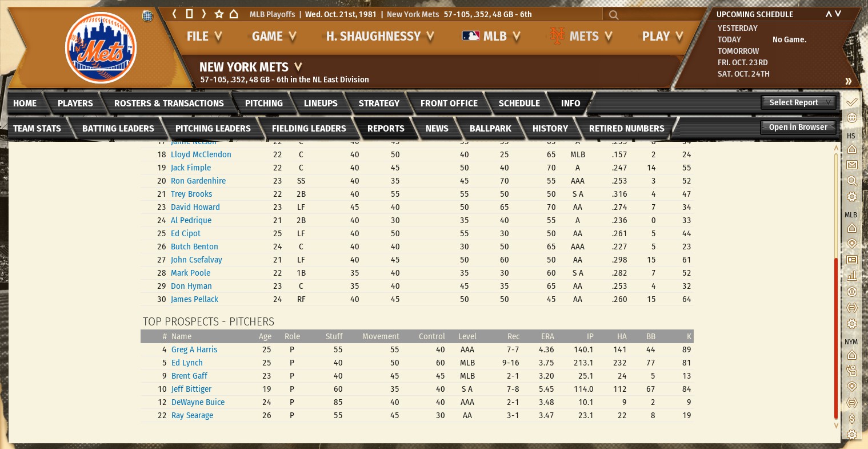Open the Select Report dropdown
Screen dimensions: 868x449
point(798,102)
